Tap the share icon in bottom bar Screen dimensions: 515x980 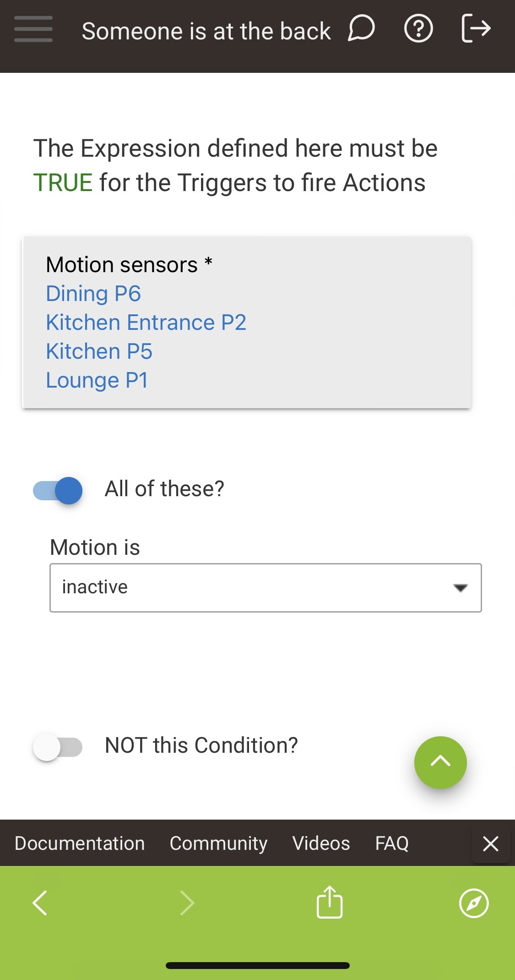click(329, 903)
